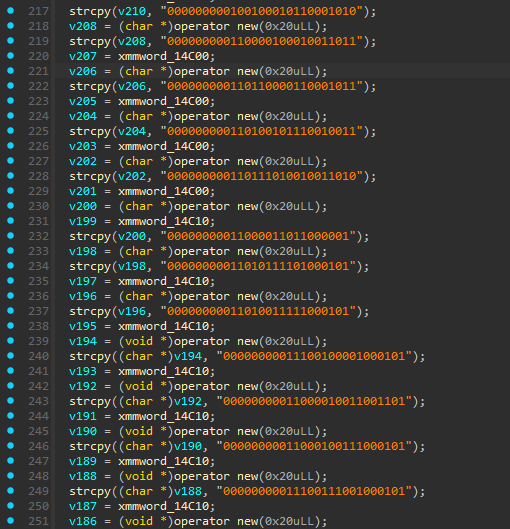Click variable v206 on highlighted line 221
The image size is (510, 529).
pyautogui.click(x=83, y=71)
